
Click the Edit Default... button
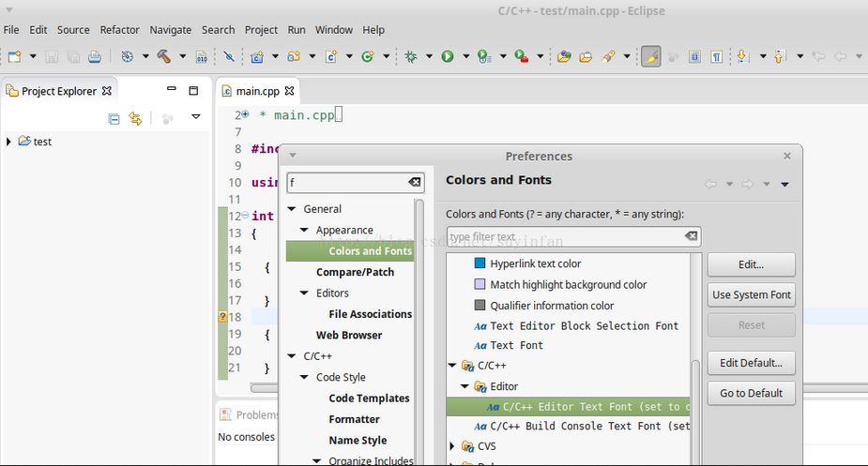click(x=752, y=363)
